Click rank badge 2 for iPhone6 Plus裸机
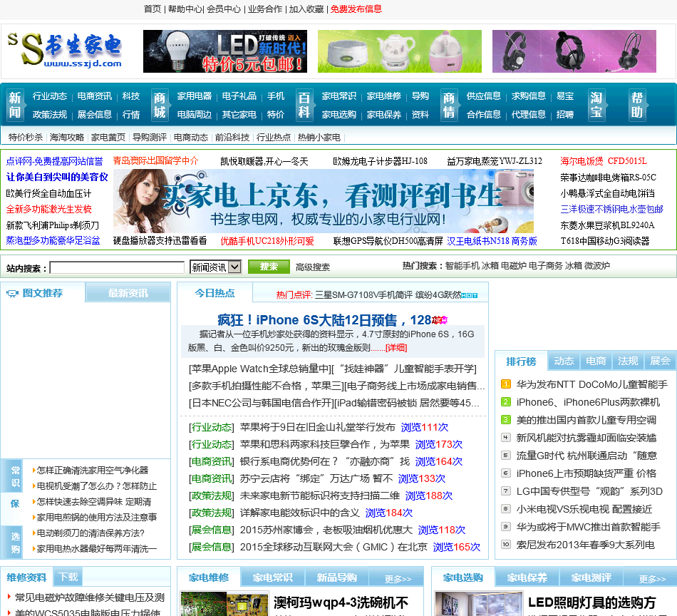This screenshot has width=677, height=616. click(x=505, y=401)
